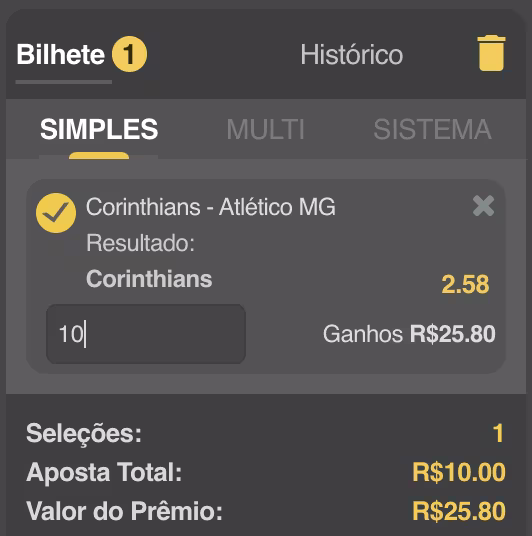532x536 pixels.
Task: Click the yellow badge showing 1
Action: [129, 54]
